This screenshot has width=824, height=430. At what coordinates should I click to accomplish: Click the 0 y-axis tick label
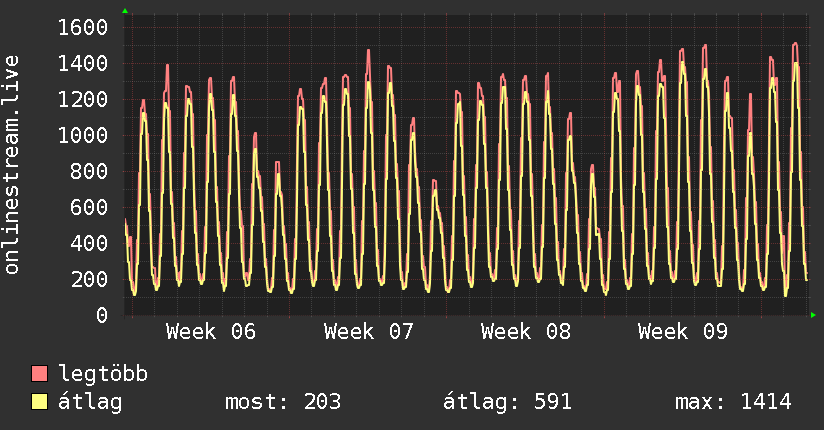point(101,315)
